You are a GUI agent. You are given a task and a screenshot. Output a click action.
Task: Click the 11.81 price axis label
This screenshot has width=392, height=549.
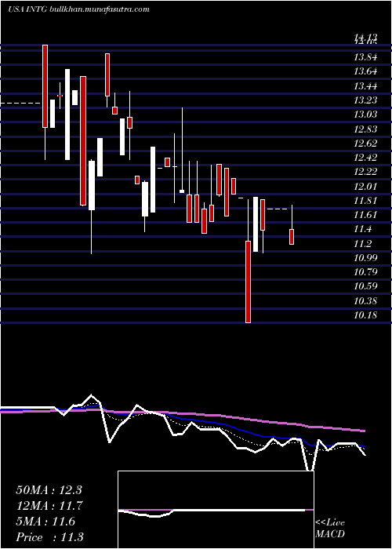tap(365, 200)
